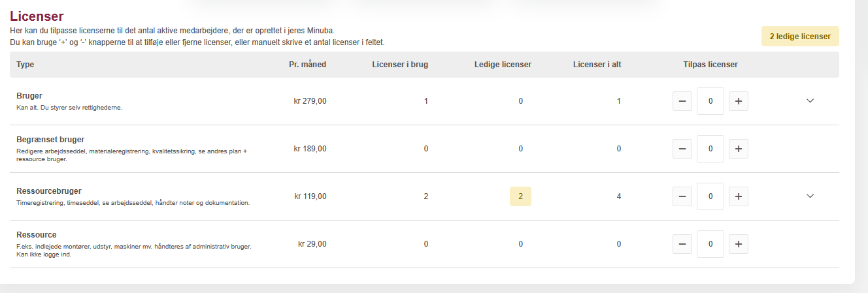
Task: Remove a Begrænset bruger license with minus
Action: (682, 149)
